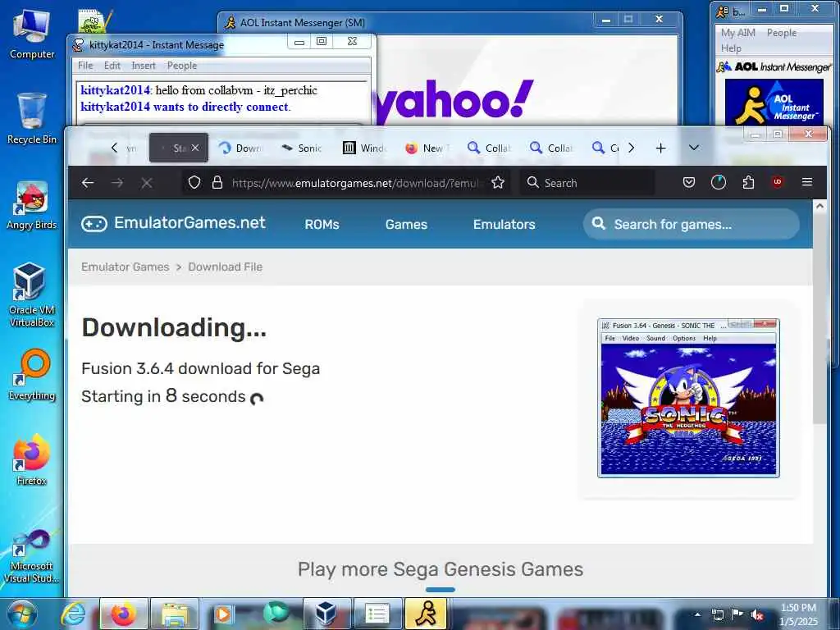This screenshot has width=840, height=630.
Task: Click the Games navigation link
Action: point(406,225)
